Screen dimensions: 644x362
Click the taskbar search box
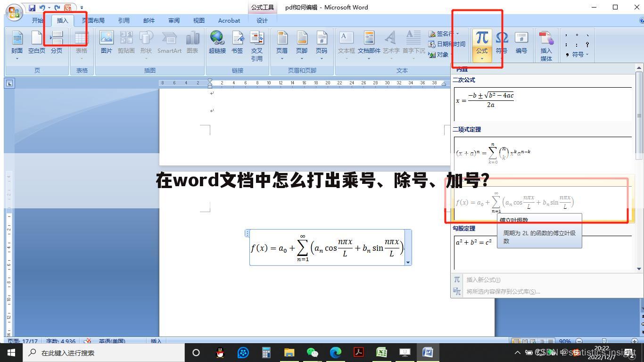[x=103, y=352]
